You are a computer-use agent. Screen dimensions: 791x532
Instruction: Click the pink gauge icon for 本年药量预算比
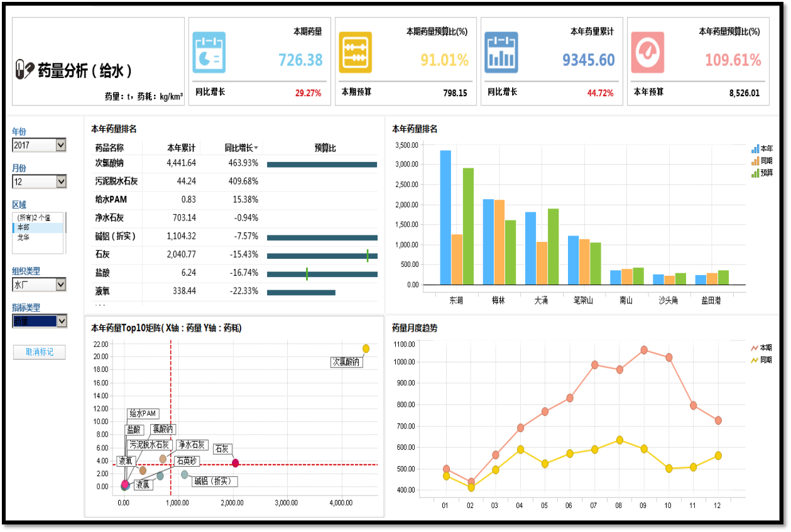click(x=647, y=53)
